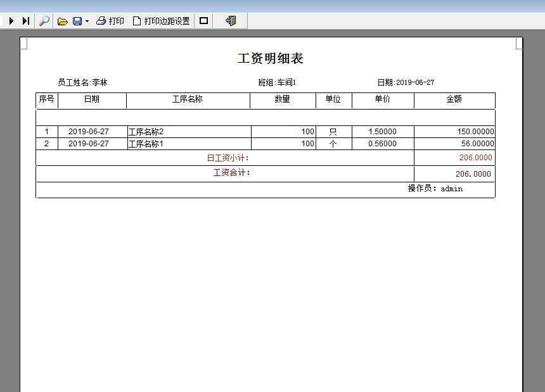Exit the preview with door icon
The height and width of the screenshot is (392, 545).
[231, 21]
